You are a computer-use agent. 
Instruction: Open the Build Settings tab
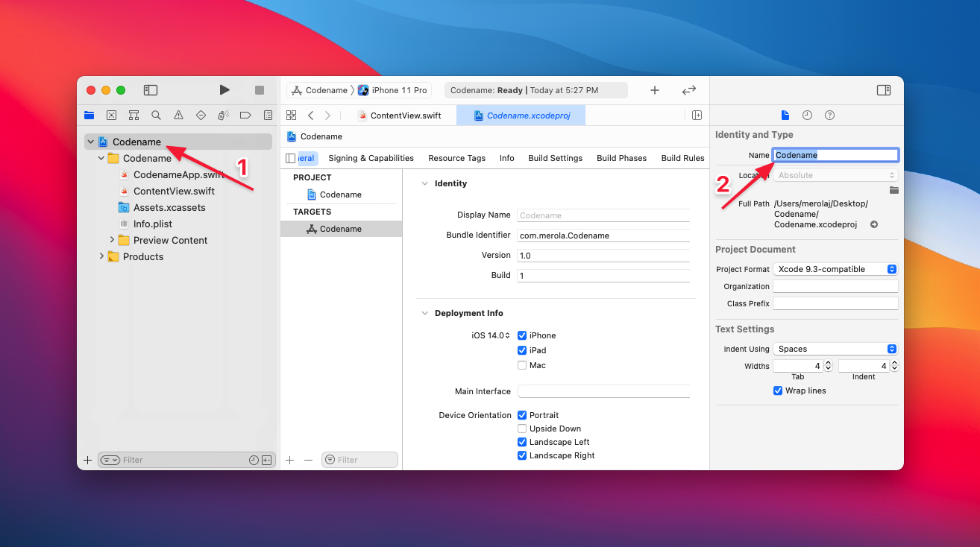click(556, 158)
